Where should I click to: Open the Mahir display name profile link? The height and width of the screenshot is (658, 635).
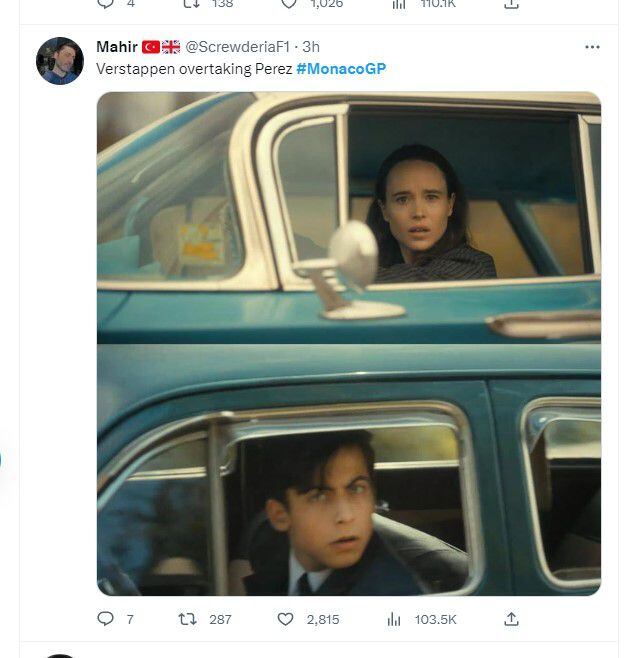tap(117, 47)
